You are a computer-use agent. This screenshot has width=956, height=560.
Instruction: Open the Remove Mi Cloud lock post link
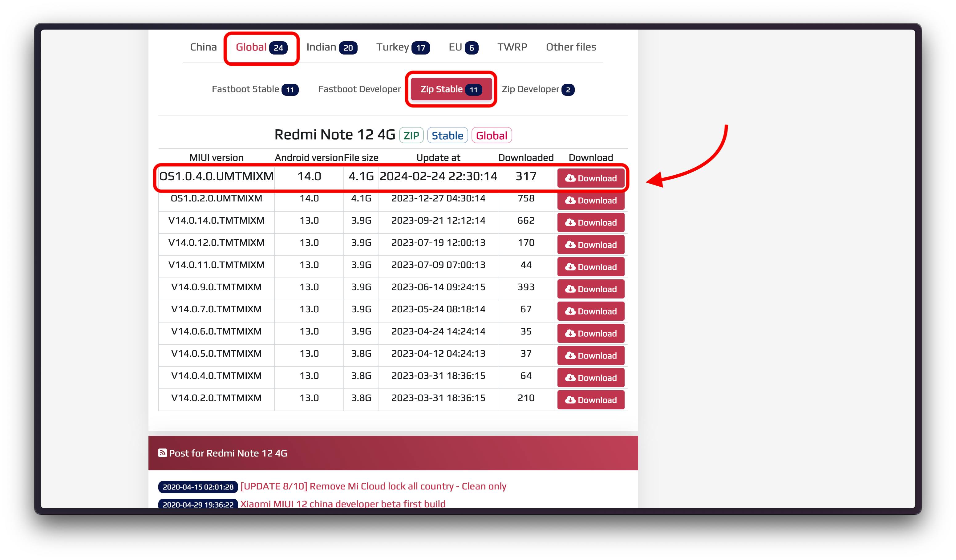coord(373,486)
